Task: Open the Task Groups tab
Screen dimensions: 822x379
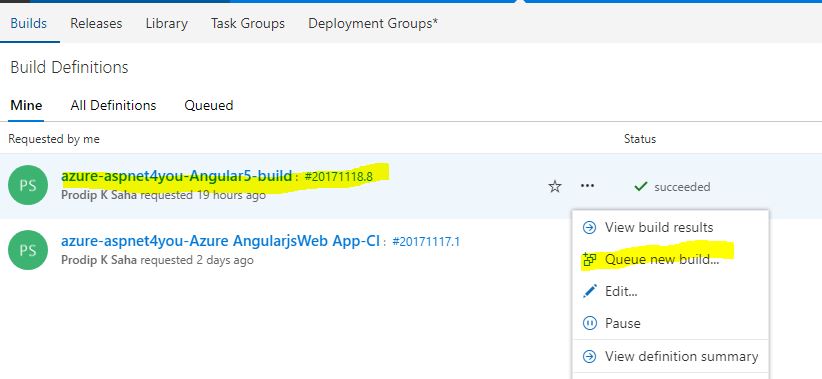Action: tap(248, 24)
